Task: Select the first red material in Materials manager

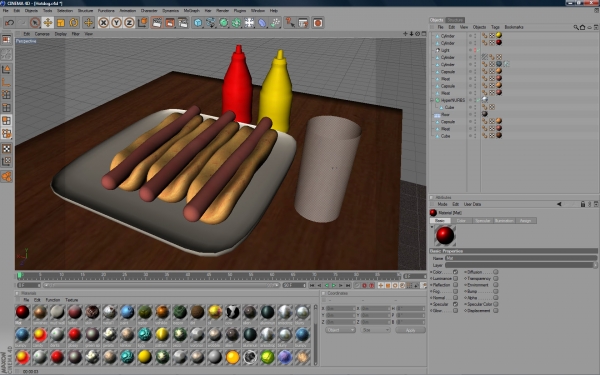Action: tap(23, 312)
